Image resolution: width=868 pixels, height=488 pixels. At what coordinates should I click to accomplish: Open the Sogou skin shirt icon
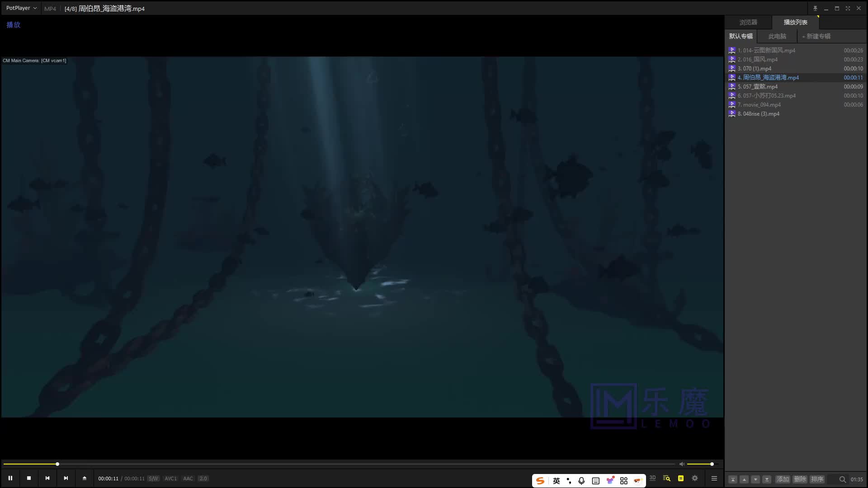point(610,480)
